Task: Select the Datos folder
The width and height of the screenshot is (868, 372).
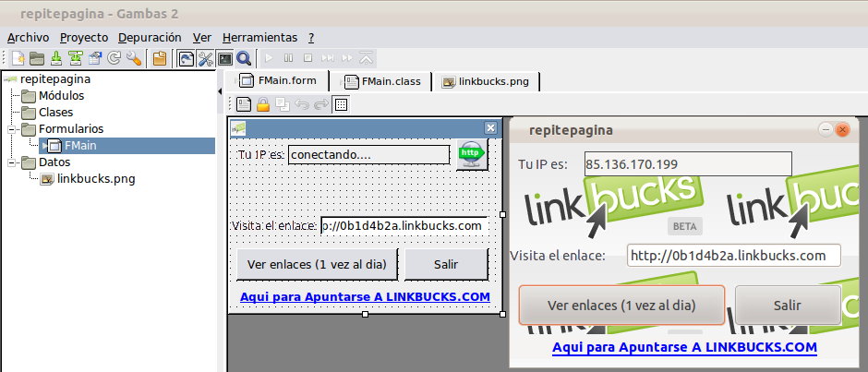Action: pos(54,162)
